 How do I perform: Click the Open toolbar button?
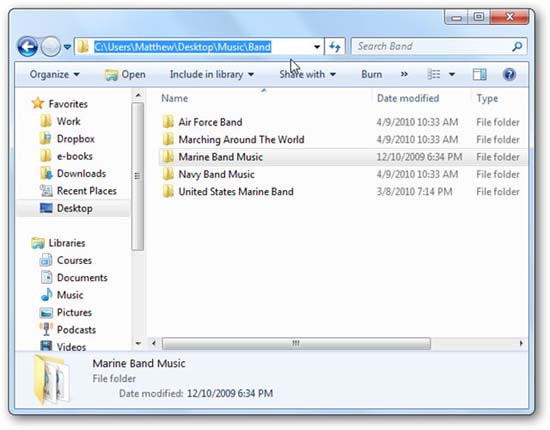pos(125,74)
